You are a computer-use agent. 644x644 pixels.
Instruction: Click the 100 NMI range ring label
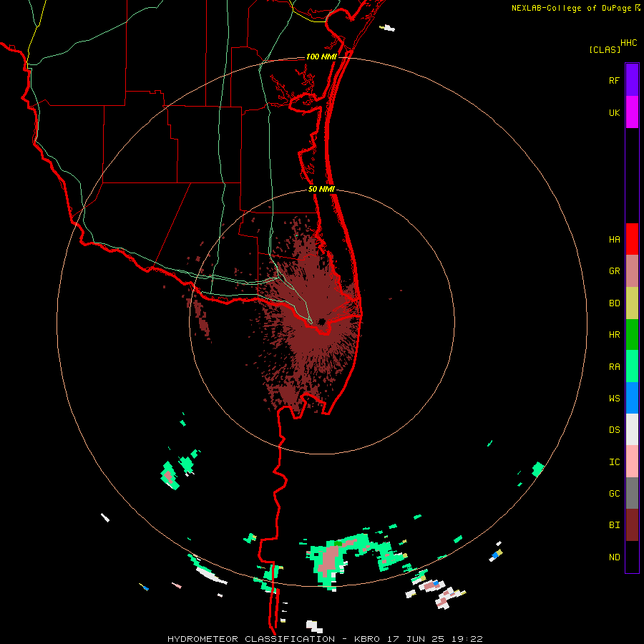[x=321, y=57]
